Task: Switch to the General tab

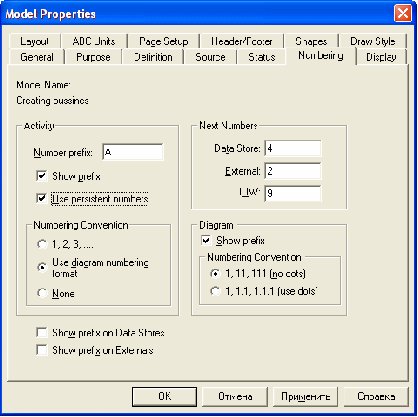Action: coord(37,57)
